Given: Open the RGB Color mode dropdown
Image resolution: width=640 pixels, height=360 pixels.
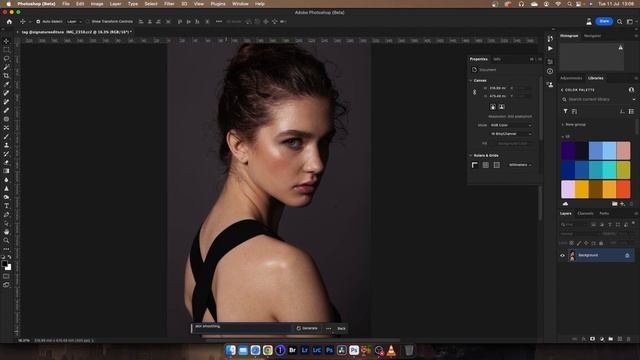Looking at the screenshot, I should click(x=511, y=125).
